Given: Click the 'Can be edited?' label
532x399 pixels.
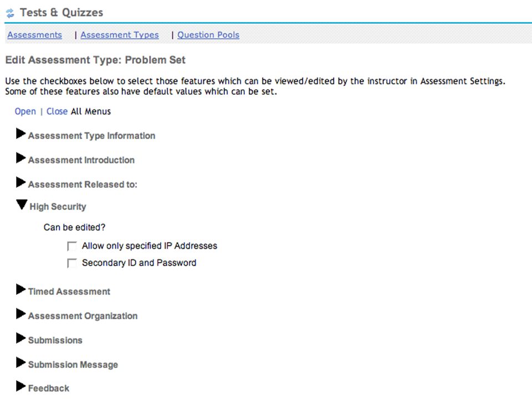Looking at the screenshot, I should (x=75, y=227).
